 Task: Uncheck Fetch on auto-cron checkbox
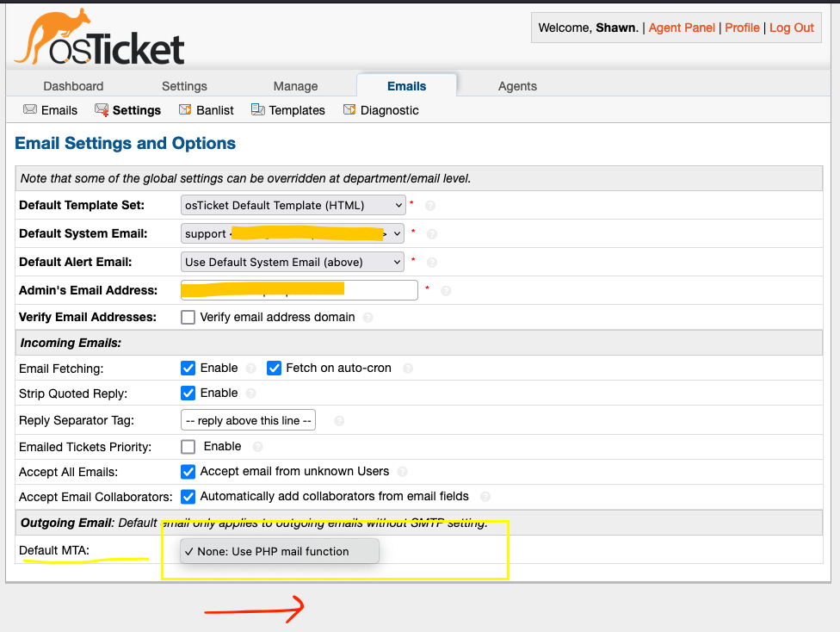(274, 369)
